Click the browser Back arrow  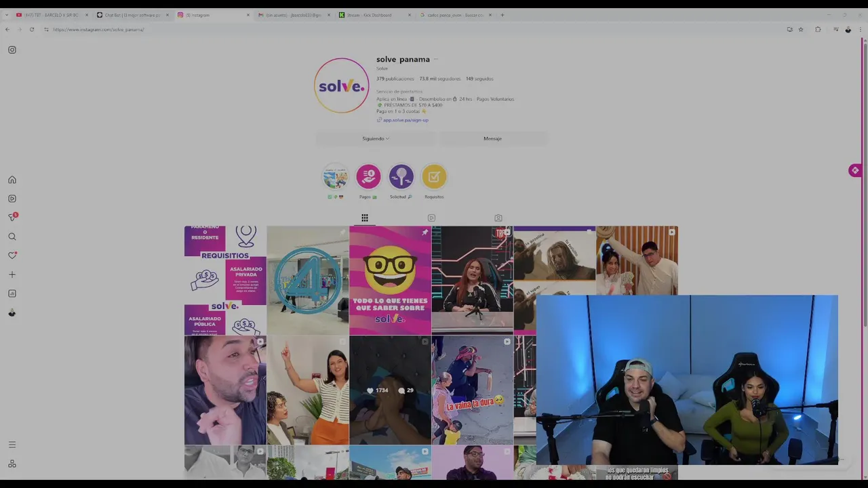click(7, 29)
